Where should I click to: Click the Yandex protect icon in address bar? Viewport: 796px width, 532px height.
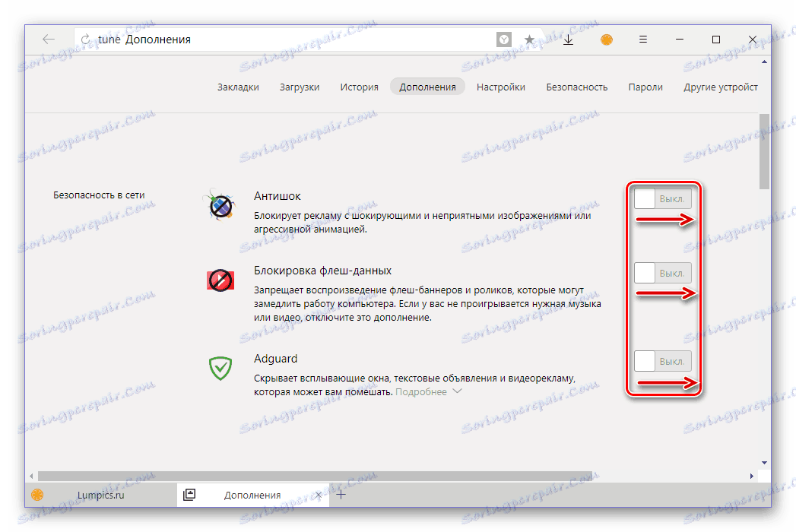point(503,40)
